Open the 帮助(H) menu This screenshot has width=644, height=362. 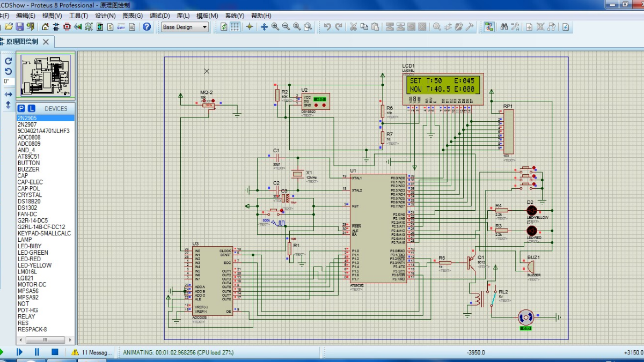(x=261, y=16)
